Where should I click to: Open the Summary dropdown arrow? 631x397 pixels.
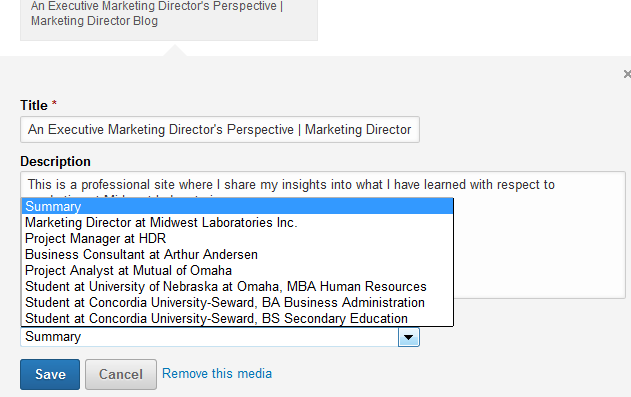pos(408,337)
